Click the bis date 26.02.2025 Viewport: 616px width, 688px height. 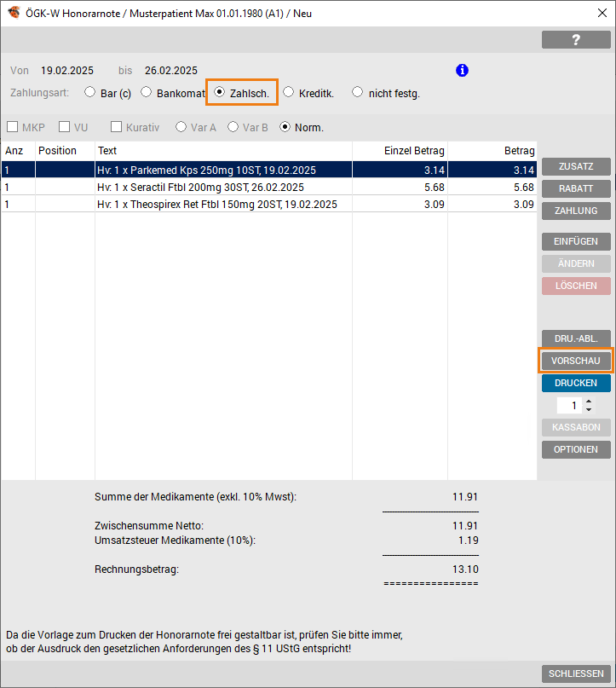click(171, 71)
